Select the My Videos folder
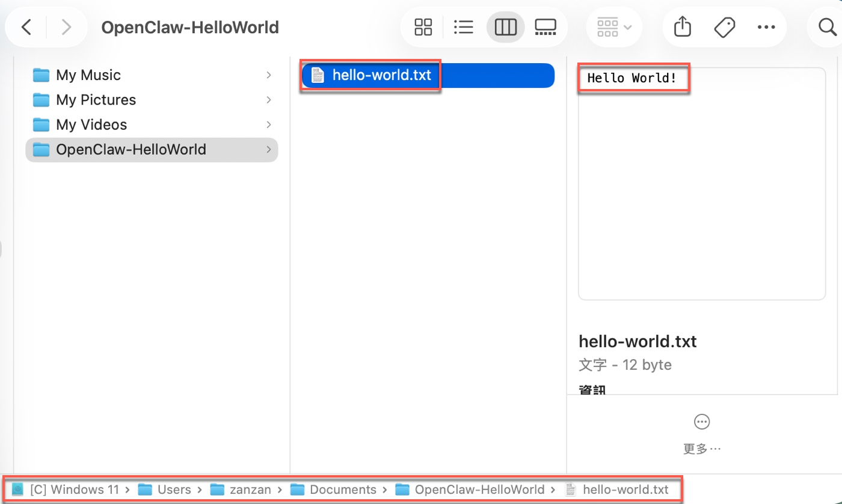Screen dimensions: 842x504 [152, 124]
